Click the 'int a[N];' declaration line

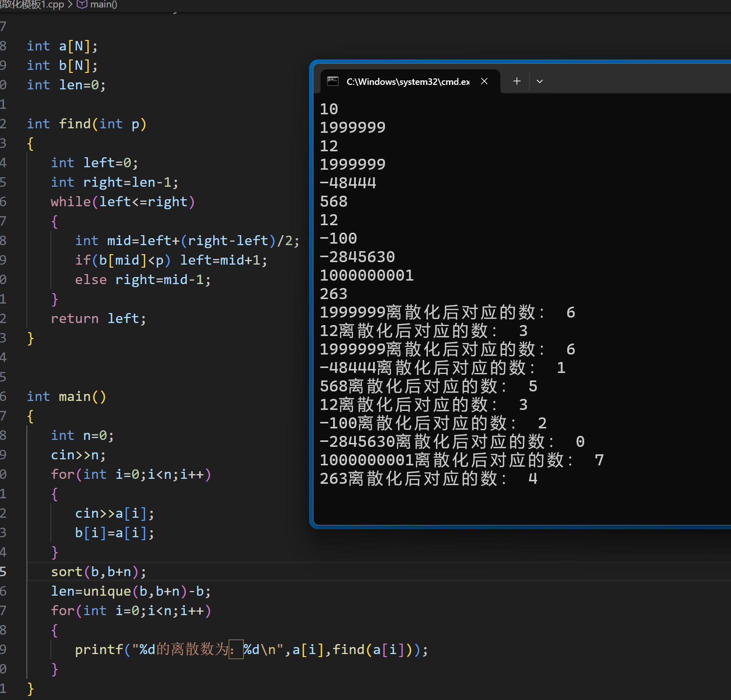click(x=62, y=46)
